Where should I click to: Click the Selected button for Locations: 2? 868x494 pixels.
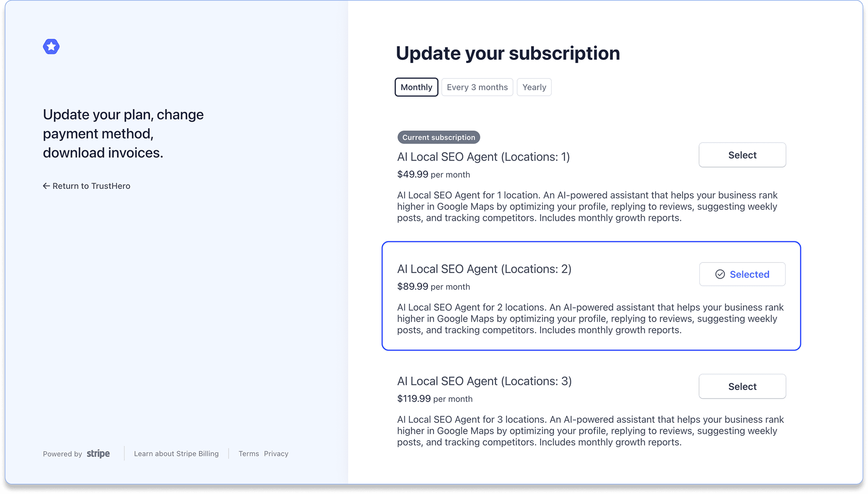tap(742, 274)
